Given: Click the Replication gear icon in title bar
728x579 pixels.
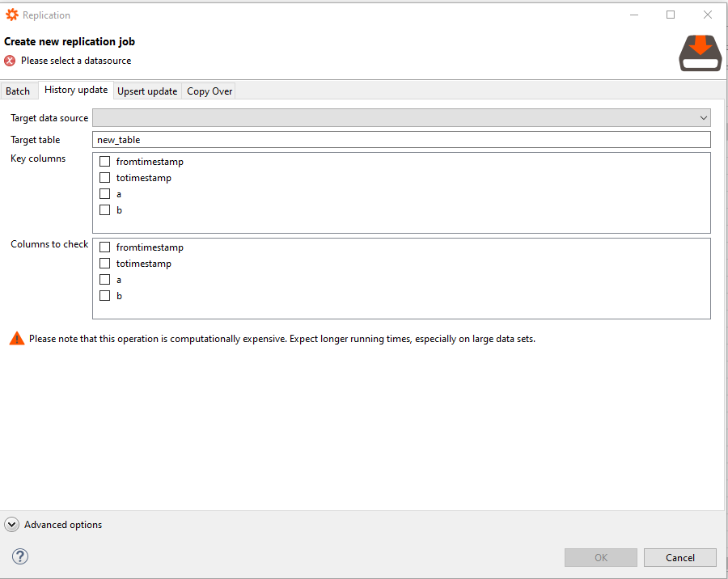Looking at the screenshot, I should [x=12, y=15].
